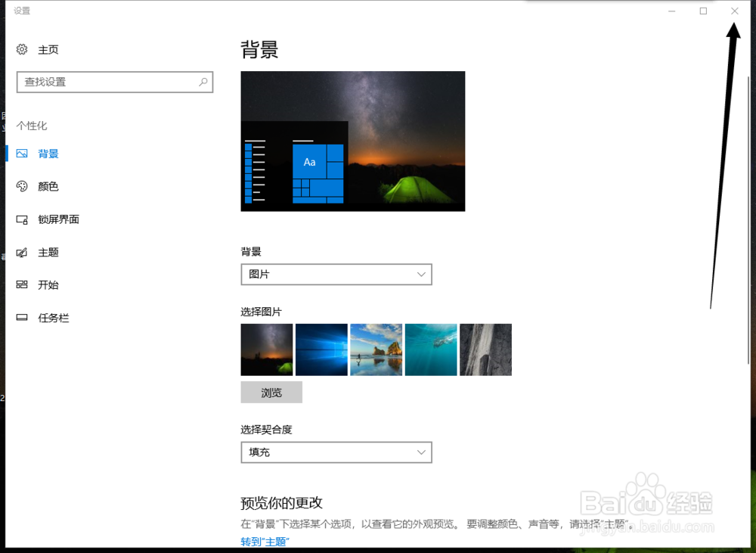Select the galaxy wallpaper thumbnail
Screen dimensions: 756x553
pos(266,349)
